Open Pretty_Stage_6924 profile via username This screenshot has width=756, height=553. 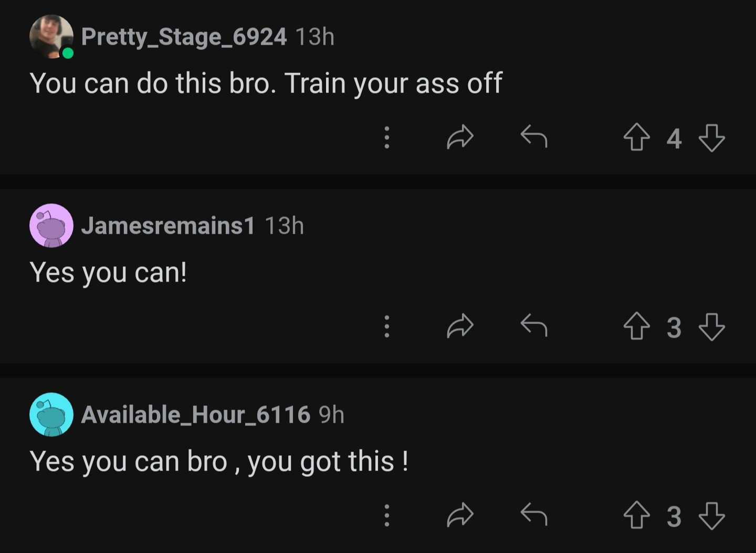click(184, 37)
